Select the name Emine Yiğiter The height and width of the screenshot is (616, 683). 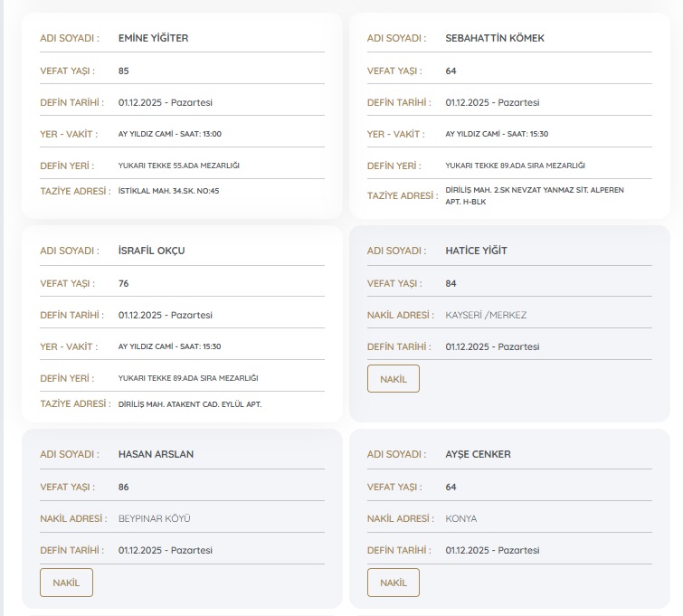pyautogui.click(x=153, y=38)
